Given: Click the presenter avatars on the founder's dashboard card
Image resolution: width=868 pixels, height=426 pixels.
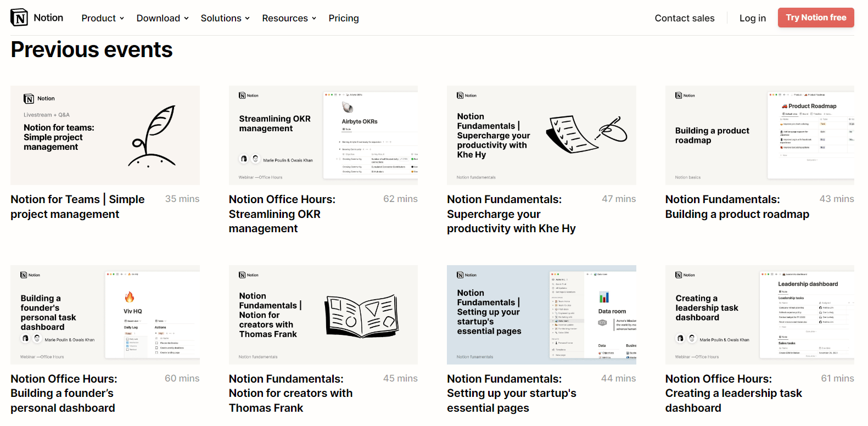Looking at the screenshot, I should click(x=31, y=338).
